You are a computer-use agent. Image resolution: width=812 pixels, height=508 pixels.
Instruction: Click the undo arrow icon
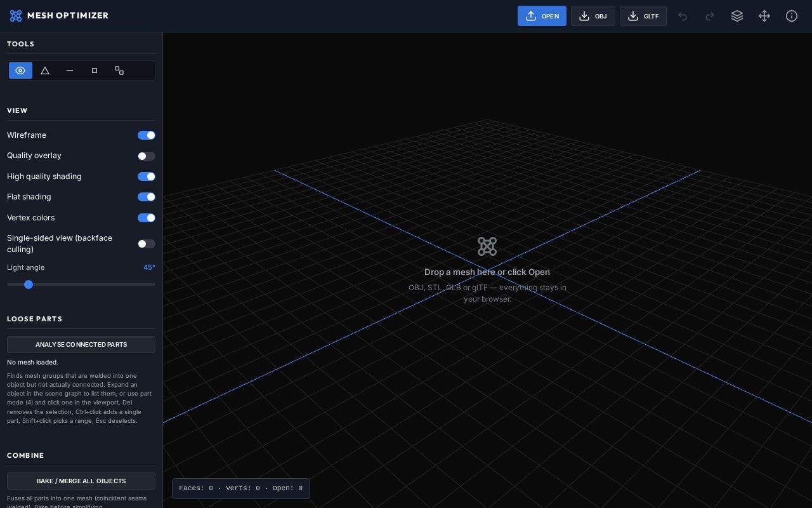[x=683, y=16]
